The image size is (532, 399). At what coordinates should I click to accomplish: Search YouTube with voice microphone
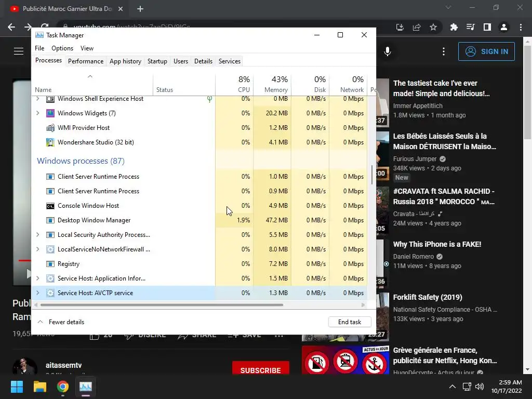point(388,51)
